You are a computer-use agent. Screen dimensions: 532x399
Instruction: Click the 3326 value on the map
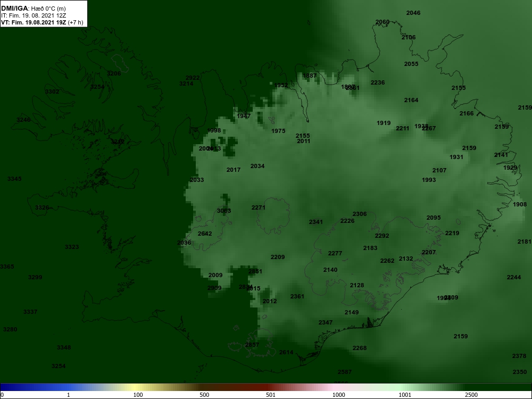tap(42, 207)
